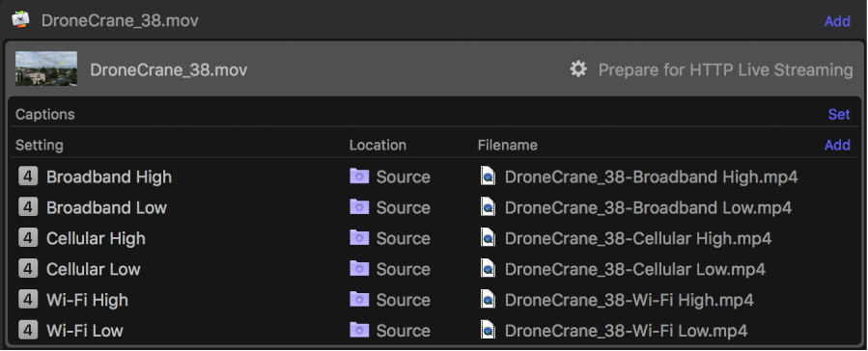868x351 pixels.
Task: Select the Broadband High setting
Action: point(109,176)
